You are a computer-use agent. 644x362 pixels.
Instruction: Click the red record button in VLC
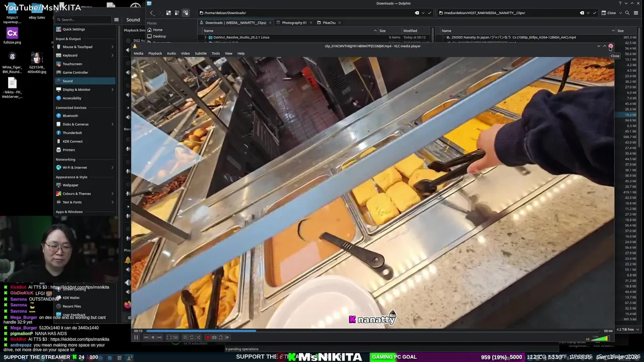tap(207, 337)
